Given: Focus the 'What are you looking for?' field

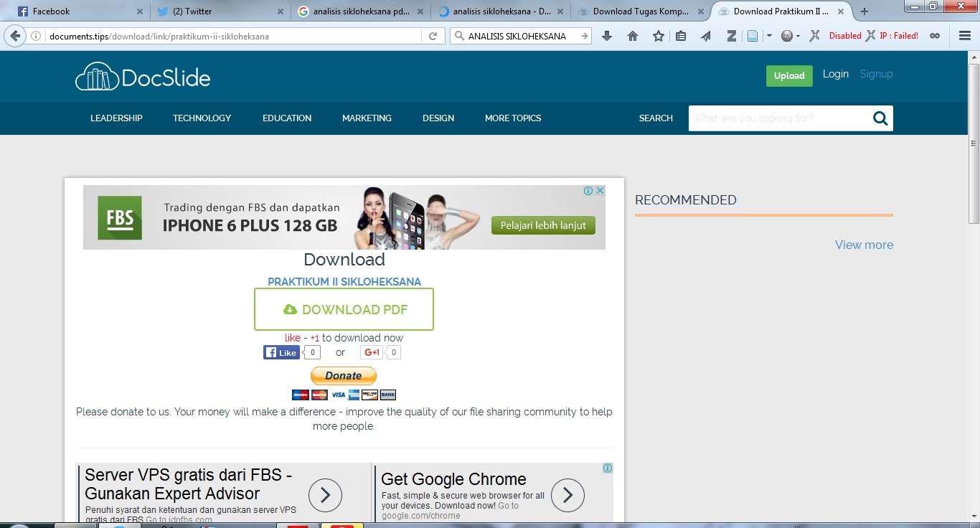Looking at the screenshot, I should [x=778, y=118].
